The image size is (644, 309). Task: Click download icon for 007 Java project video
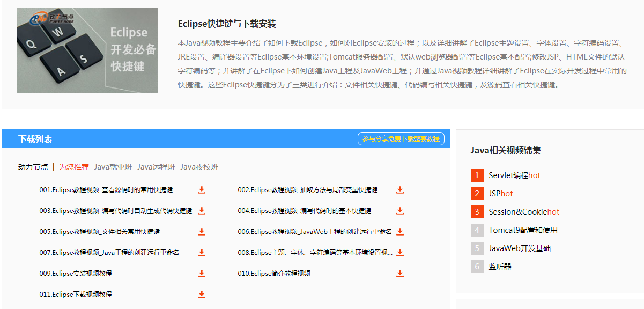[202, 253]
